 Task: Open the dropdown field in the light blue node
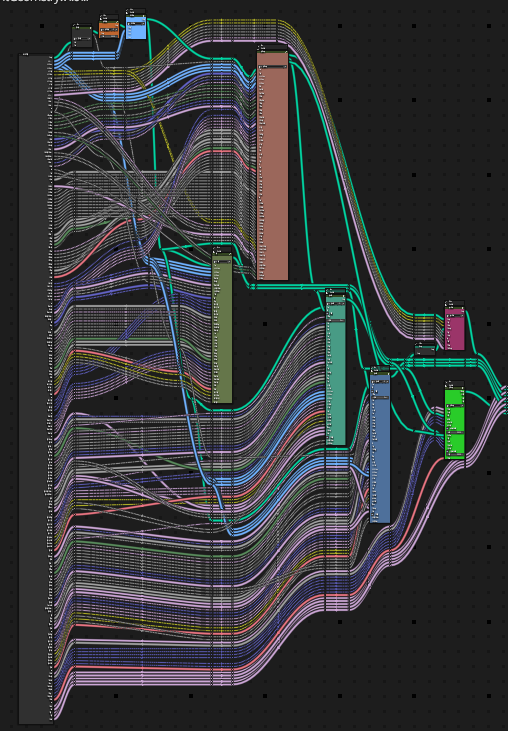[x=136, y=23]
